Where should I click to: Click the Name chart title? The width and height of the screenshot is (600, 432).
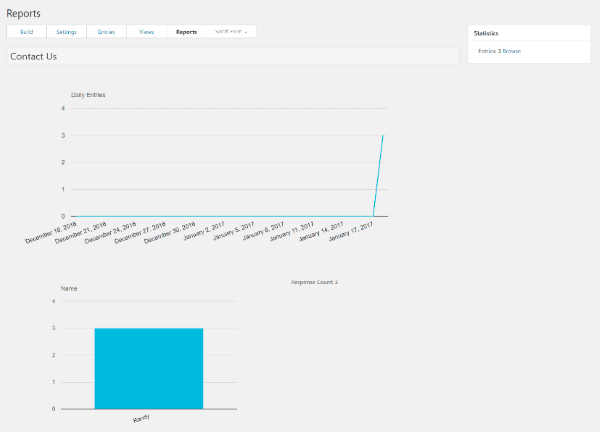pyautogui.click(x=69, y=288)
